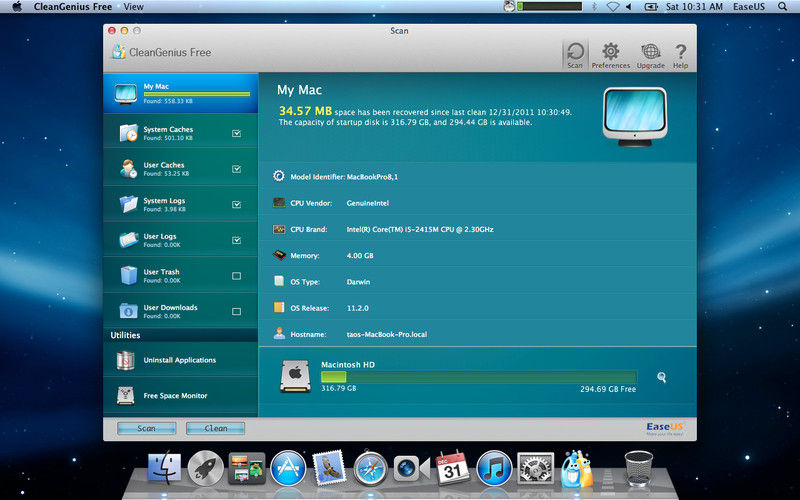
Task: Open the Apple menu
Action: [17, 7]
